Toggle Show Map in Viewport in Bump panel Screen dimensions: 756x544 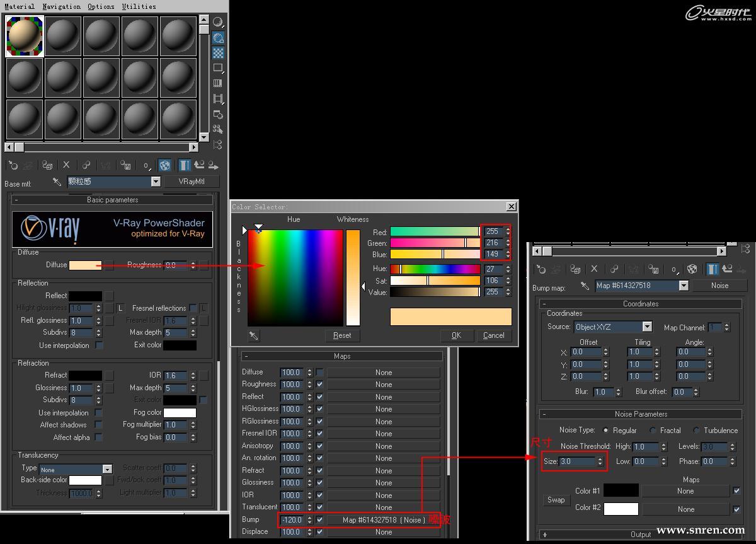coord(692,269)
